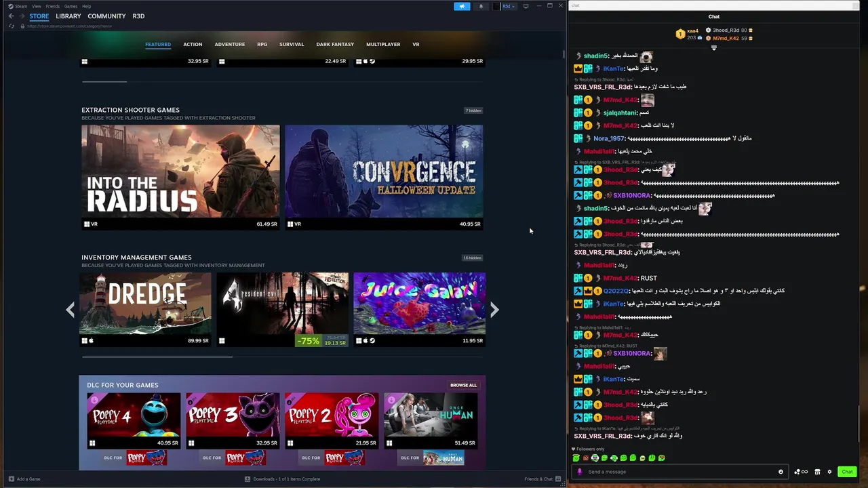The width and height of the screenshot is (868, 488).
Task: Go back with the Steam back arrow
Action: click(11, 16)
